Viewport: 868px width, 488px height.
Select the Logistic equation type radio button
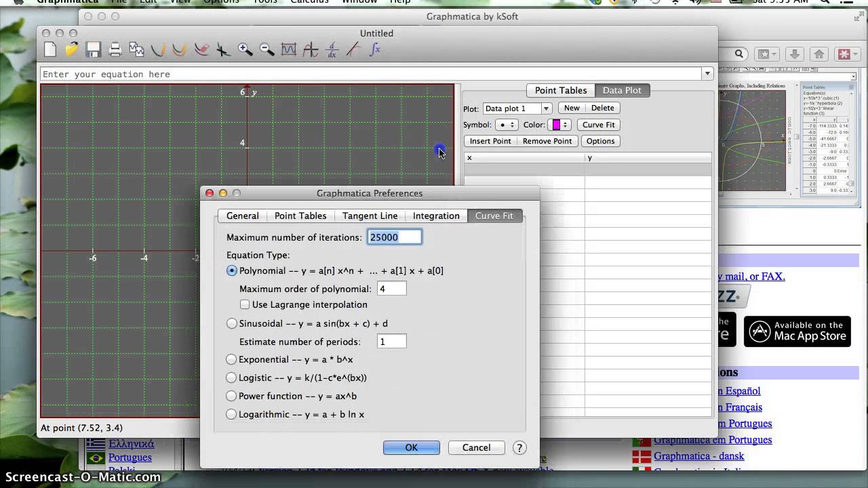point(231,378)
